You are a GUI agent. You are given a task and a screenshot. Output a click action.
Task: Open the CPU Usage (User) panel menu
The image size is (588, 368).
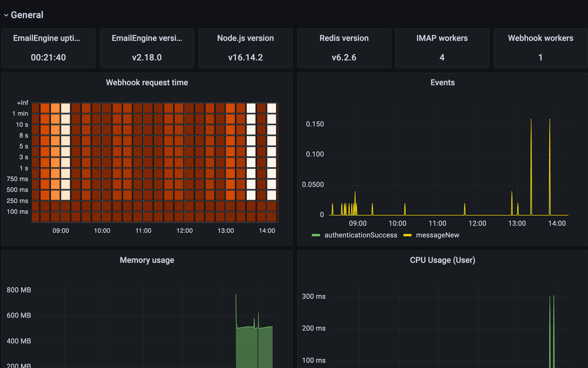tap(442, 260)
